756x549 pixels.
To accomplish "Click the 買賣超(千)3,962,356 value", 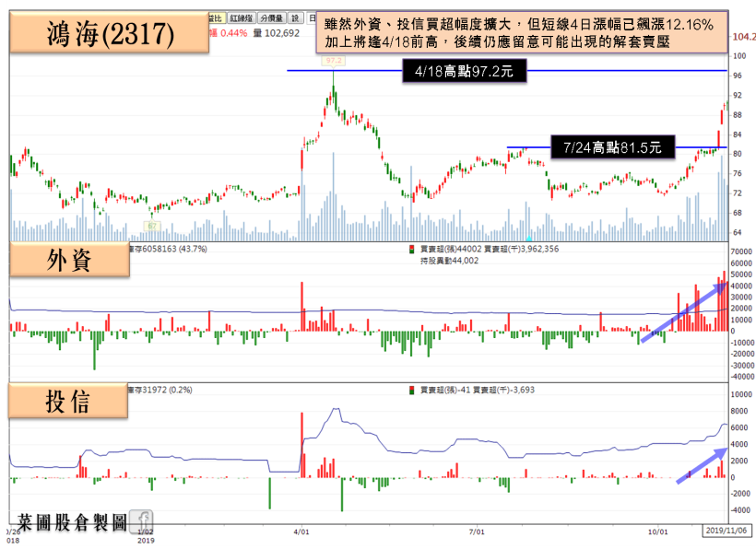I will click(x=521, y=249).
